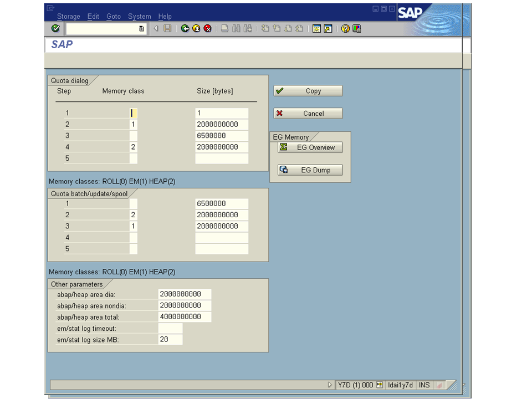Viewport: 532px width, 399px height.
Task: Open the command field history dropdown
Action: [141, 29]
